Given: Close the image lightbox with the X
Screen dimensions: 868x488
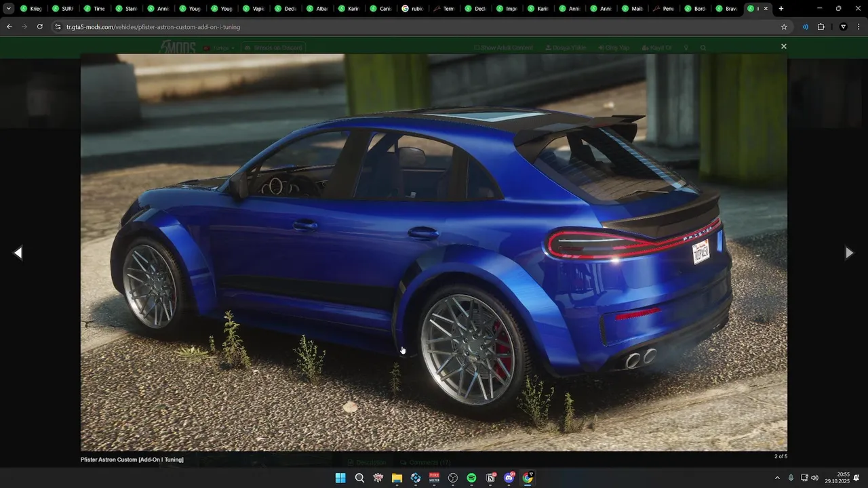Looking at the screenshot, I should pos(784,47).
